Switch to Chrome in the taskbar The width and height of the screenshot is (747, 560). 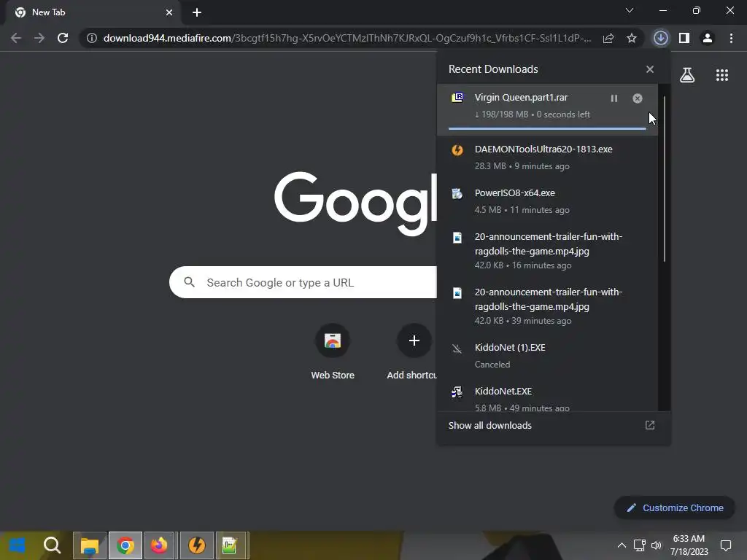pyautogui.click(x=125, y=545)
